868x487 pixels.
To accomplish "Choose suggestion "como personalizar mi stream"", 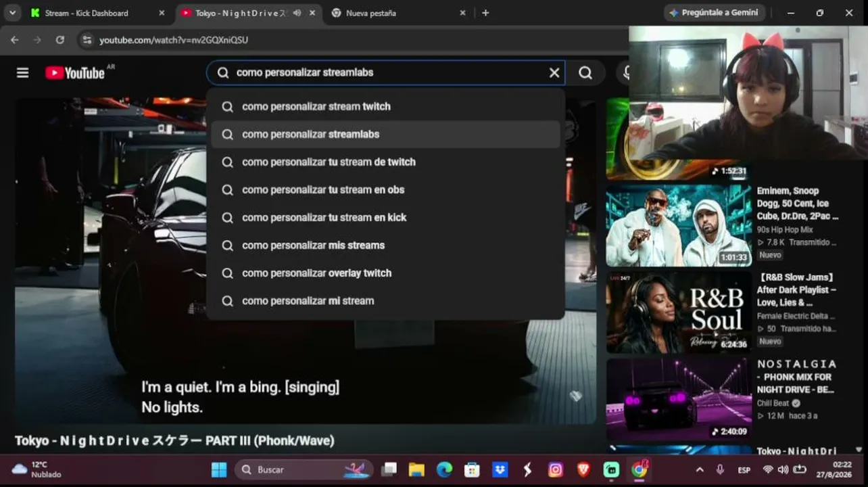I will (386, 300).
